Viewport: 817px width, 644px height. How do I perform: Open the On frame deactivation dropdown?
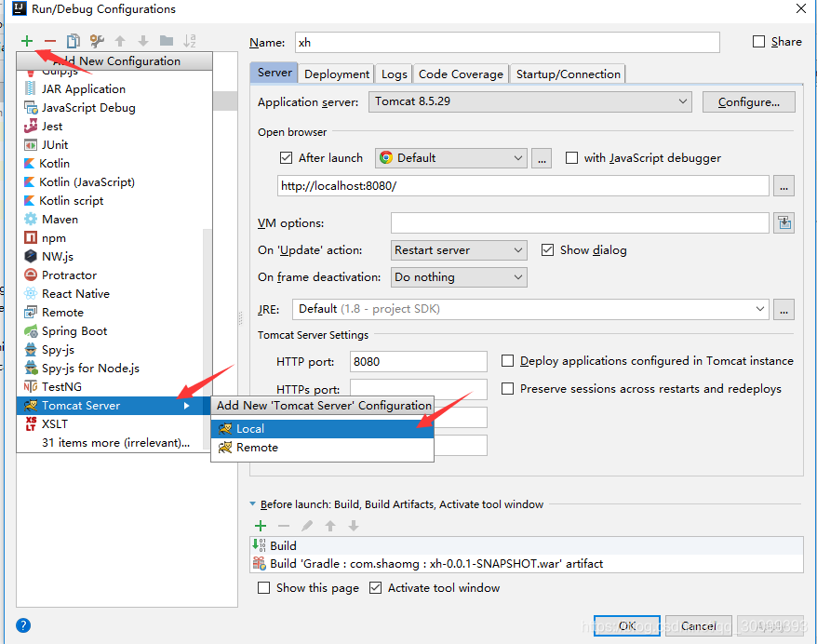[459, 277]
